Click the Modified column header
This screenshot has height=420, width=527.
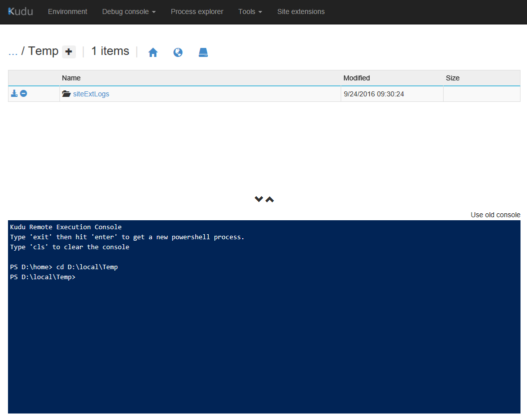click(357, 78)
